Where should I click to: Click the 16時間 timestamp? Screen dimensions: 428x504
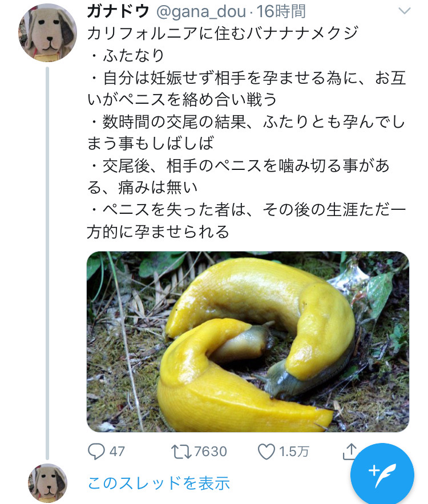tap(281, 11)
